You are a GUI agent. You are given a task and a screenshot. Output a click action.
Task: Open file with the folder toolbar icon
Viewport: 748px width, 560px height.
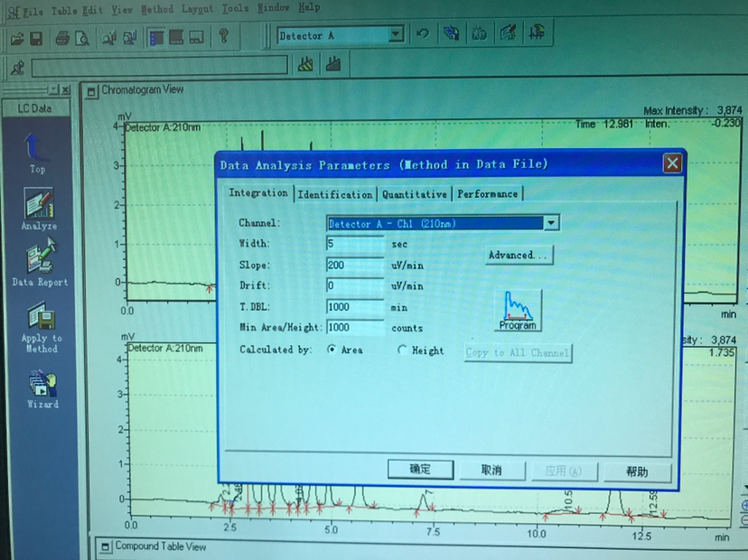click(17, 39)
